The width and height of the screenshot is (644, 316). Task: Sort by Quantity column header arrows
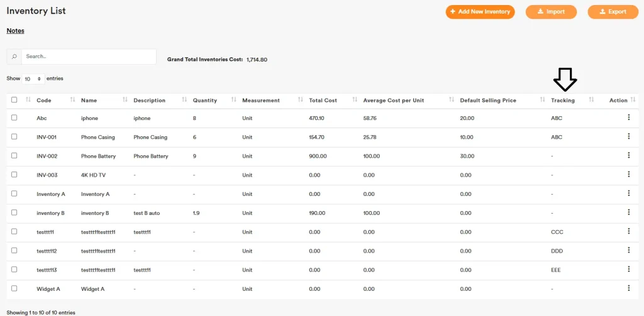coord(234,100)
